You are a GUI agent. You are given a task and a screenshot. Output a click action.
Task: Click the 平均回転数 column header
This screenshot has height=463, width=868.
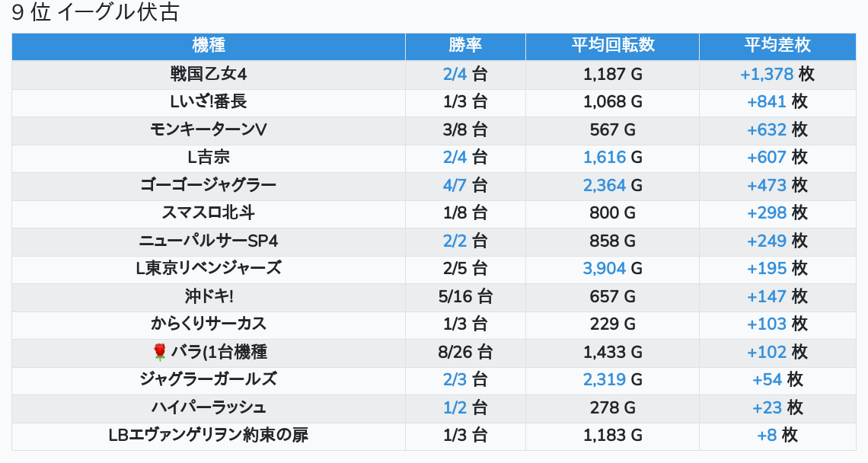pyautogui.click(x=612, y=46)
